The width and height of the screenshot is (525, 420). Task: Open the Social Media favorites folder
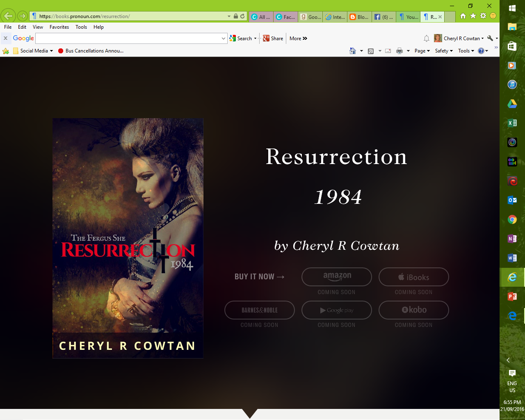tap(33, 51)
